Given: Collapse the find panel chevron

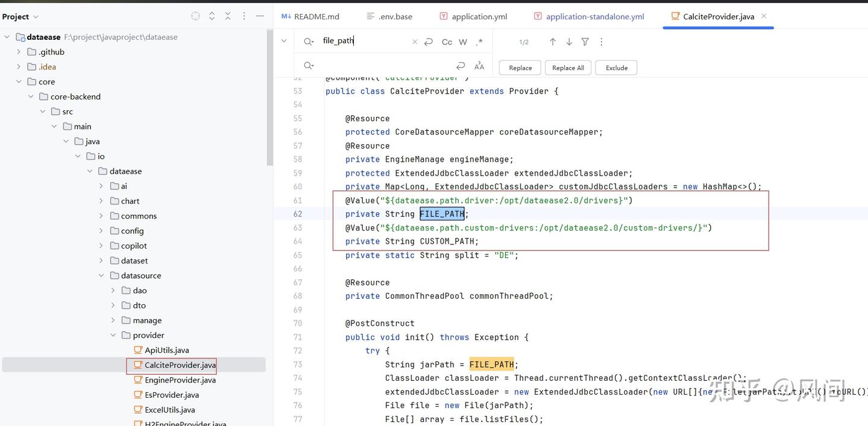Looking at the screenshot, I should pyautogui.click(x=283, y=40).
